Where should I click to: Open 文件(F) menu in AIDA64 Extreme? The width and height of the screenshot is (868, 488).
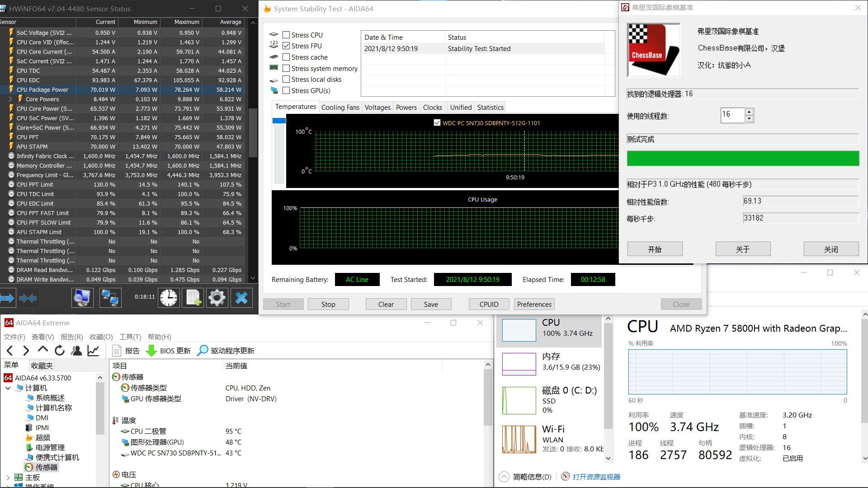(x=14, y=337)
